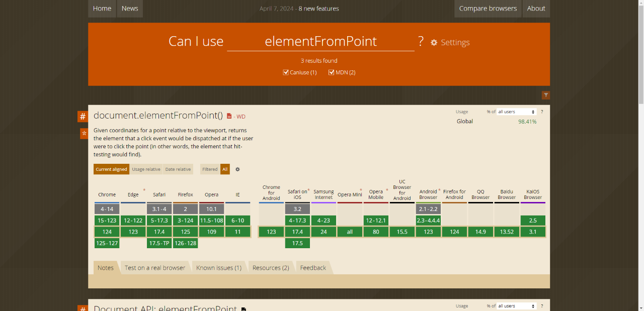Click the Chrome 4-14 version cell
The height and width of the screenshot is (311, 644).
(107, 209)
